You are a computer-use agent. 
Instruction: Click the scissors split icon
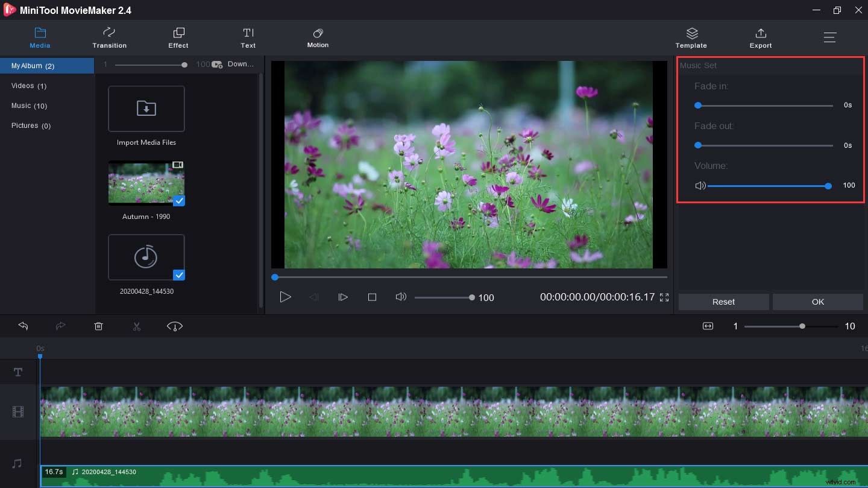[x=137, y=326]
